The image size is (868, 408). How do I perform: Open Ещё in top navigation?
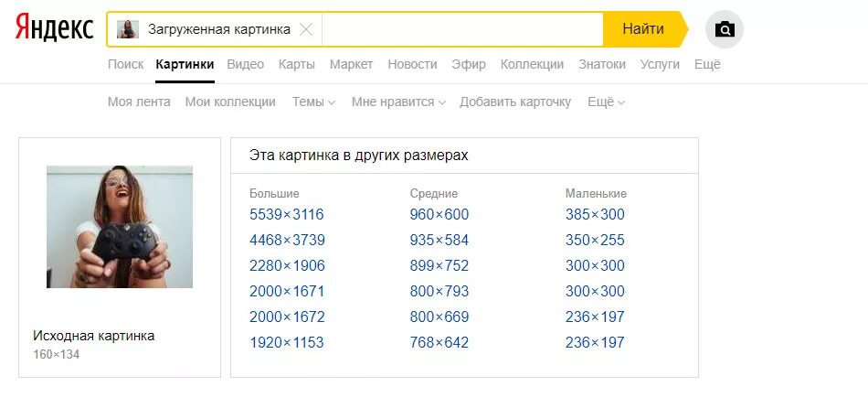[707, 64]
